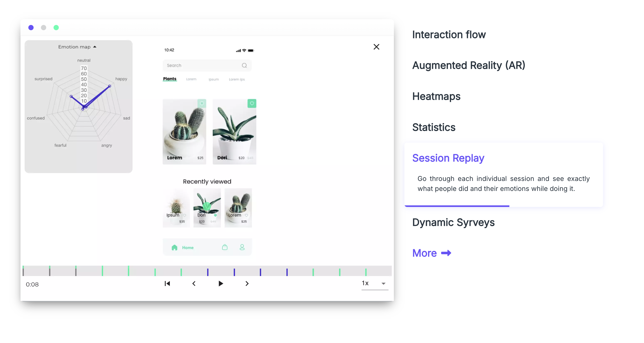Viewport: 644px width, 343px height.
Task: Click the cellular signal icon in phone
Action: coord(238,51)
